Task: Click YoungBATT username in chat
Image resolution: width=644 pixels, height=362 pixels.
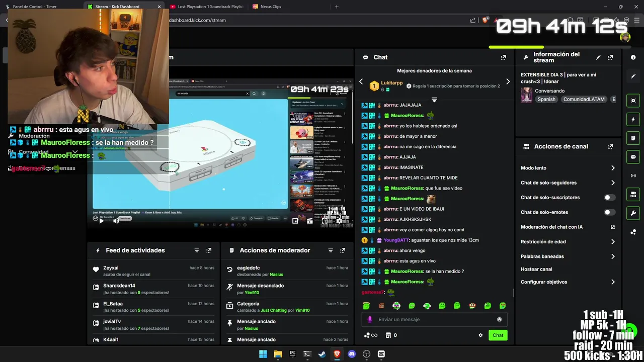Action: pos(396,240)
